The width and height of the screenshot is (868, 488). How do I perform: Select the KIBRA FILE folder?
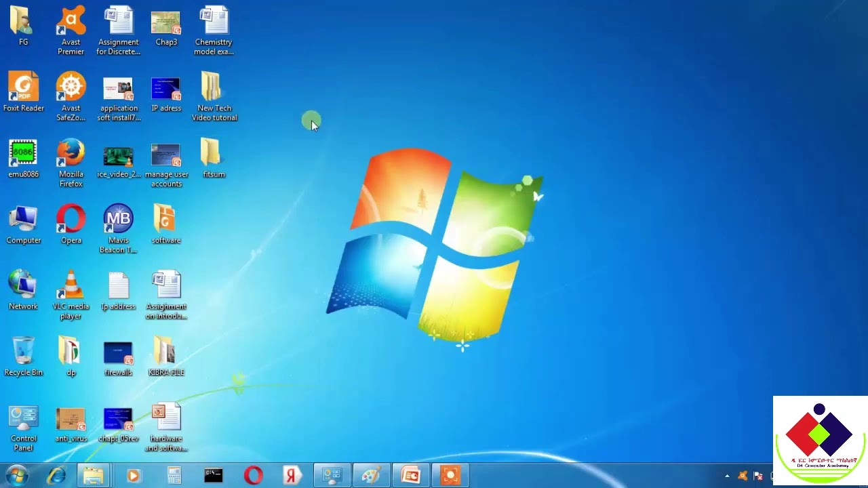(x=166, y=357)
